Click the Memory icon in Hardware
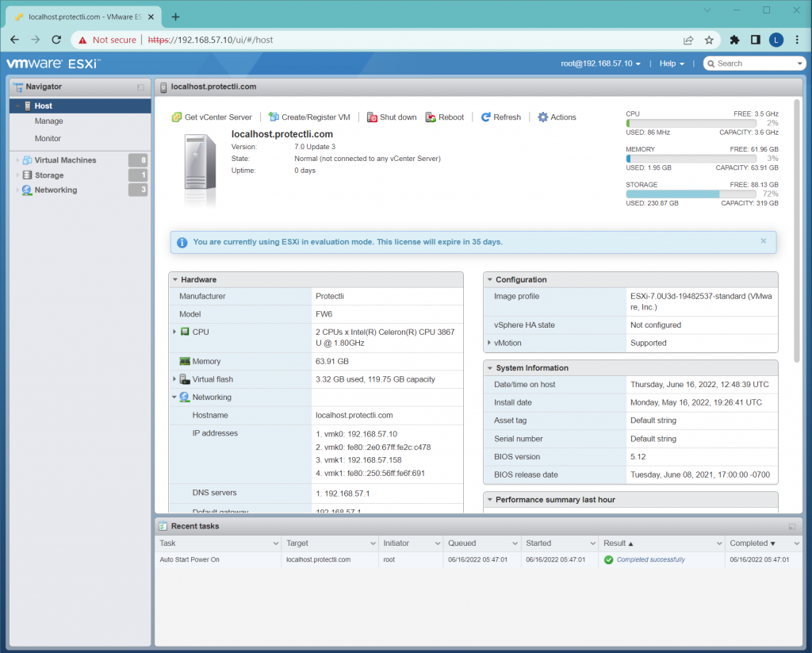Image resolution: width=812 pixels, height=653 pixels. pyautogui.click(x=185, y=361)
